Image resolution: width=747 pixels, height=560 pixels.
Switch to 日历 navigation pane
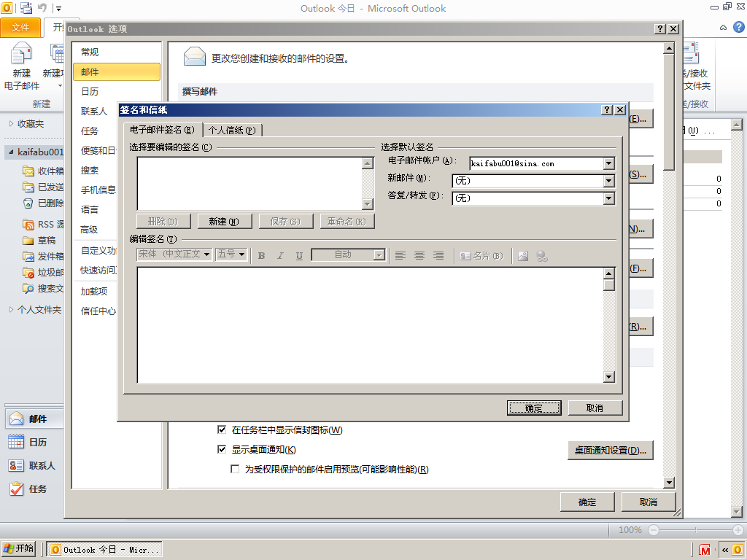[34, 442]
